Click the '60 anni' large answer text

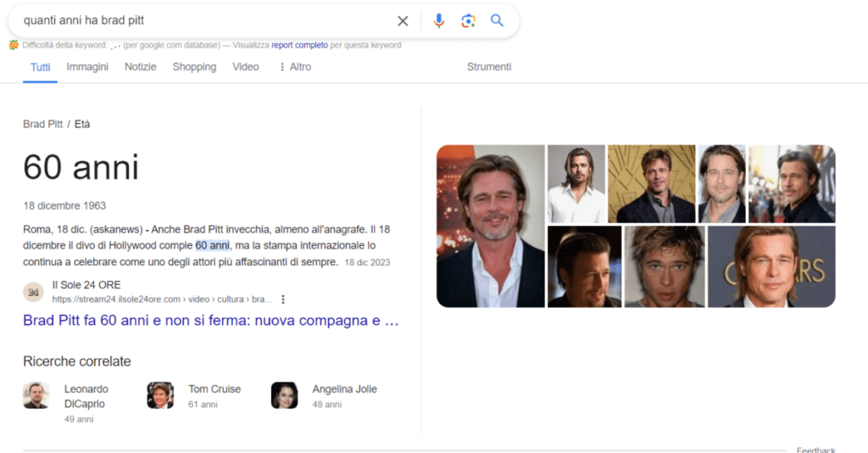81,167
